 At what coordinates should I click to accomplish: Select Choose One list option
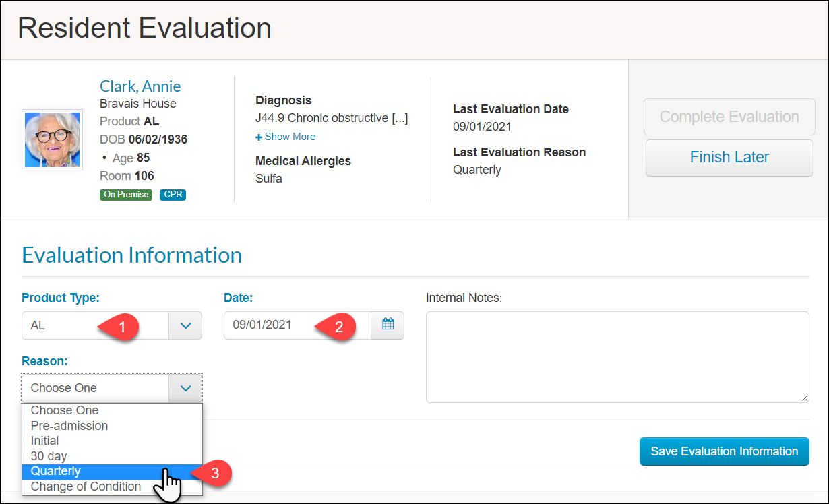click(112, 410)
